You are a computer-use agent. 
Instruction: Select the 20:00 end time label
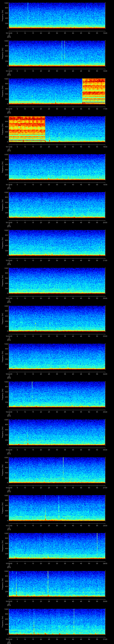(x=105, y=223)
